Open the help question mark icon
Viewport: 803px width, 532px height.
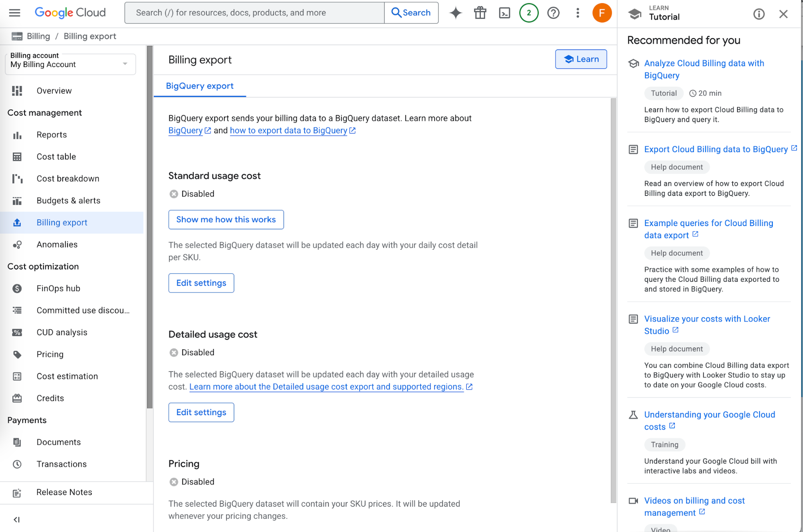coord(554,13)
